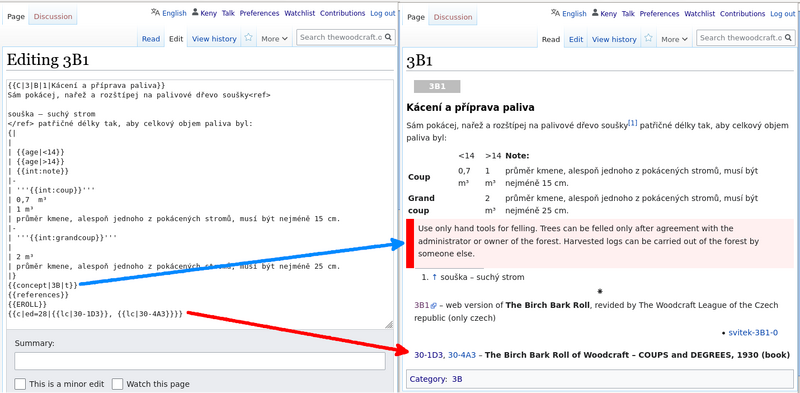Select Read tab in right window

551,39
